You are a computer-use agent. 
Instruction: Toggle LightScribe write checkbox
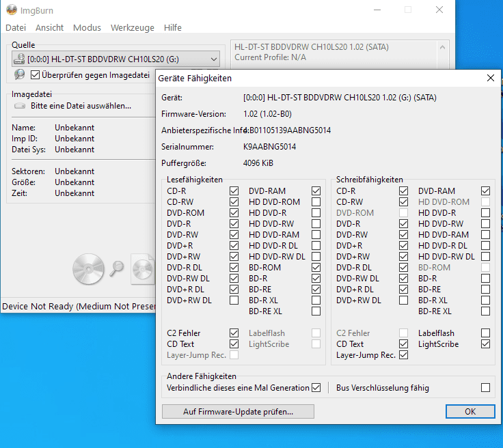(486, 344)
